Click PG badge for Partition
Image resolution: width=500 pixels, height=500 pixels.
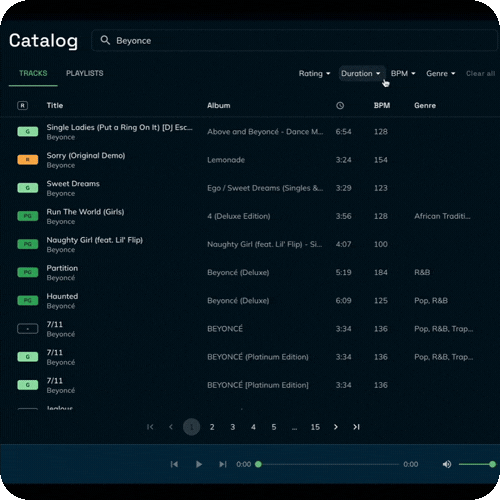(x=28, y=272)
